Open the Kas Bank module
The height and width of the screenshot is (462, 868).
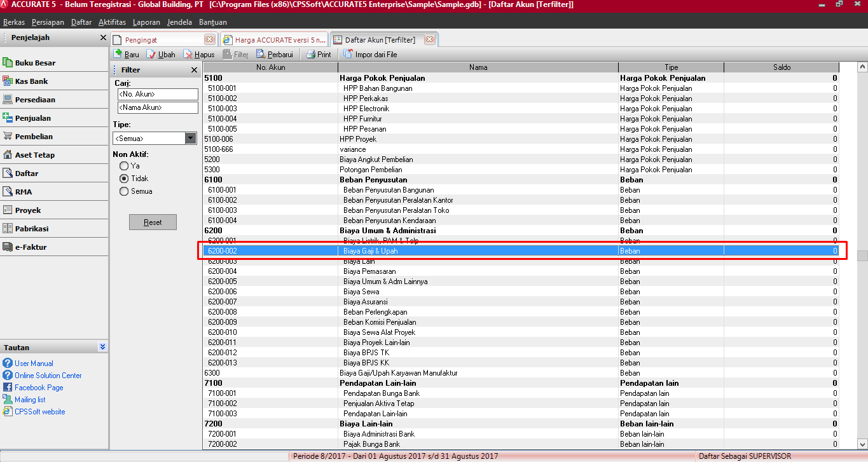click(31, 81)
